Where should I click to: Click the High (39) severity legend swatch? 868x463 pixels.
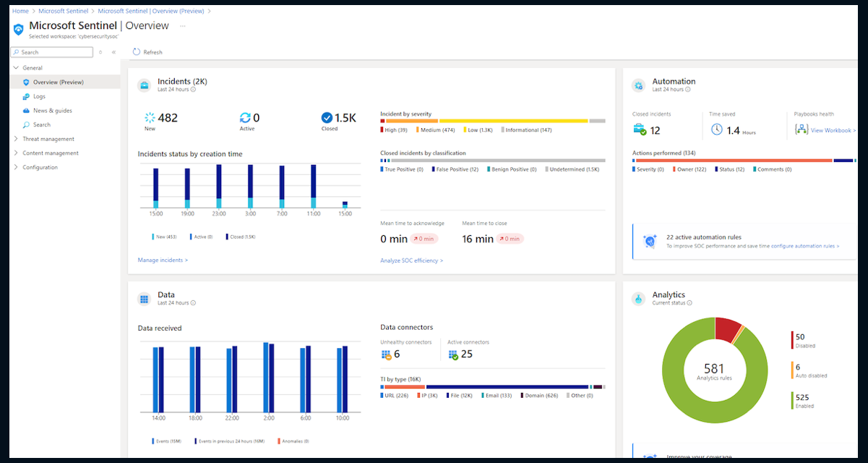pos(382,130)
